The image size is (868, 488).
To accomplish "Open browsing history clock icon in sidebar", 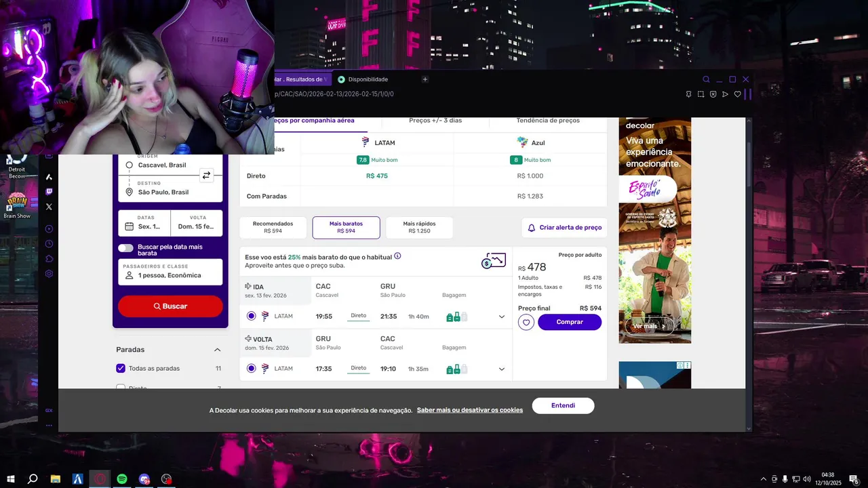I will 49,244.
